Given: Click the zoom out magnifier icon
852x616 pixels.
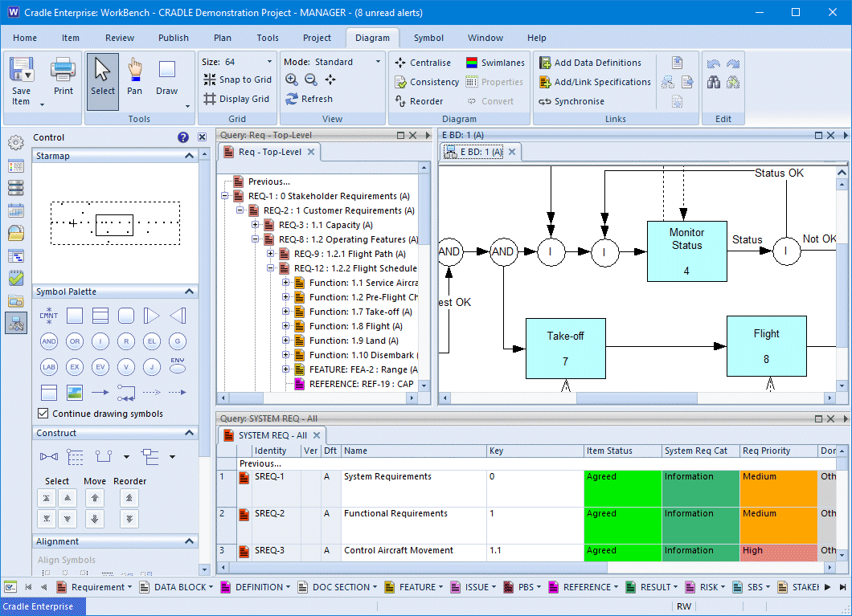Looking at the screenshot, I should coord(311,80).
